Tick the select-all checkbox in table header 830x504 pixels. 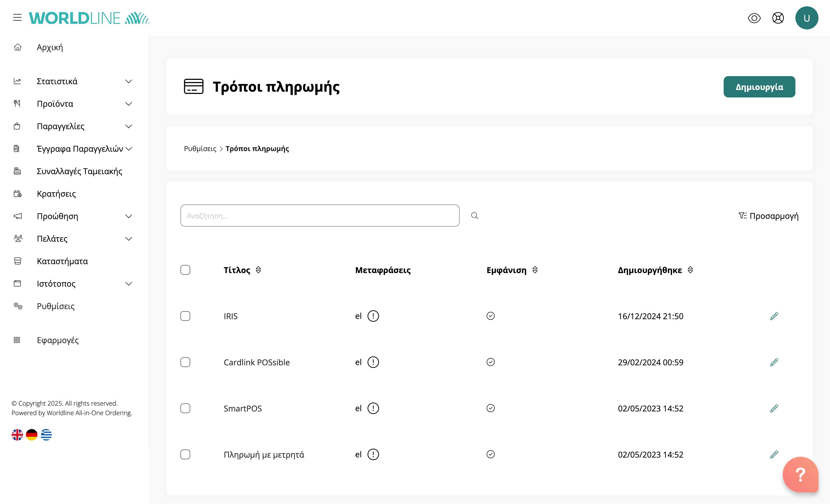[x=185, y=270]
